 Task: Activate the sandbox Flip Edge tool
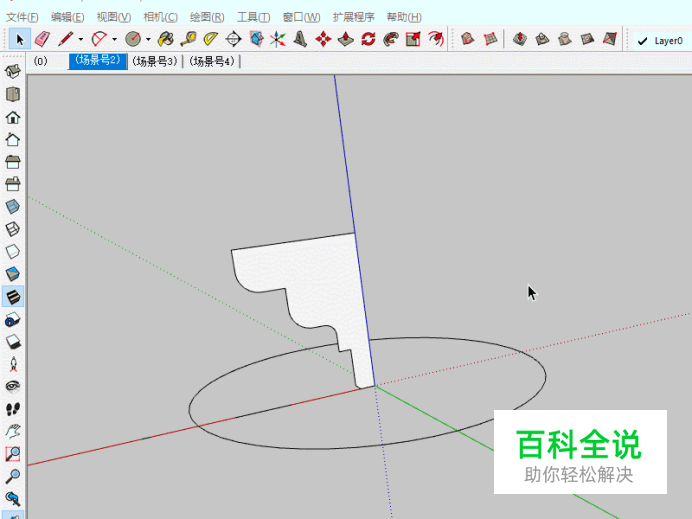610,39
